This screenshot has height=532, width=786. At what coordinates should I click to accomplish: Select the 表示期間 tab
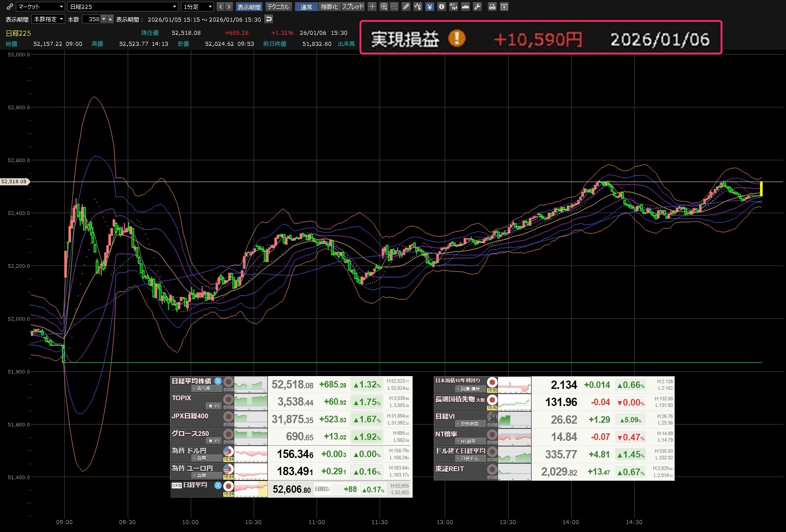point(249,7)
